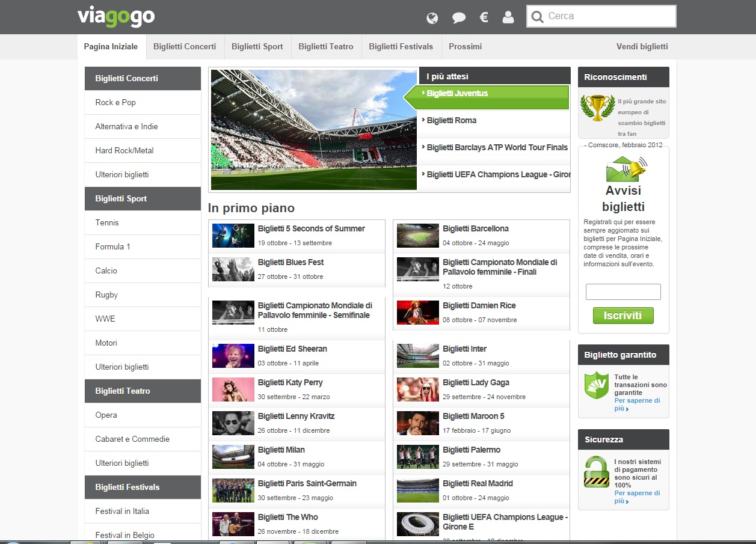This screenshot has width=756, height=544.
Task: Click the Biglietti Concerti sidebar header
Action: 143,78
